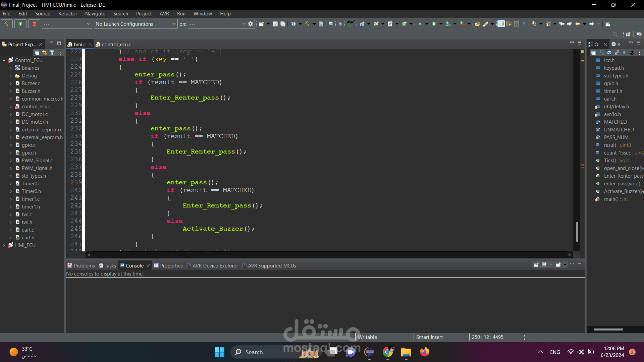
Task: Toggle Link with Editor in Project Explorer
Action: click(45, 53)
